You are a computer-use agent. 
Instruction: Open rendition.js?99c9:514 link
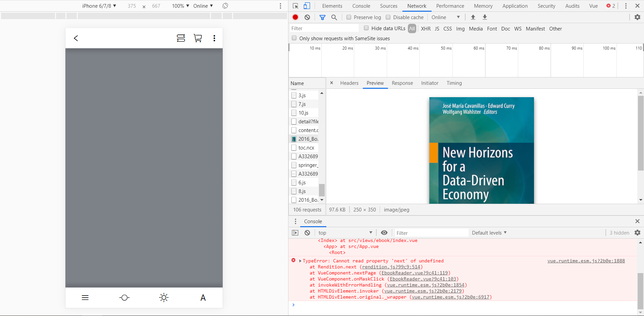[x=391, y=267]
